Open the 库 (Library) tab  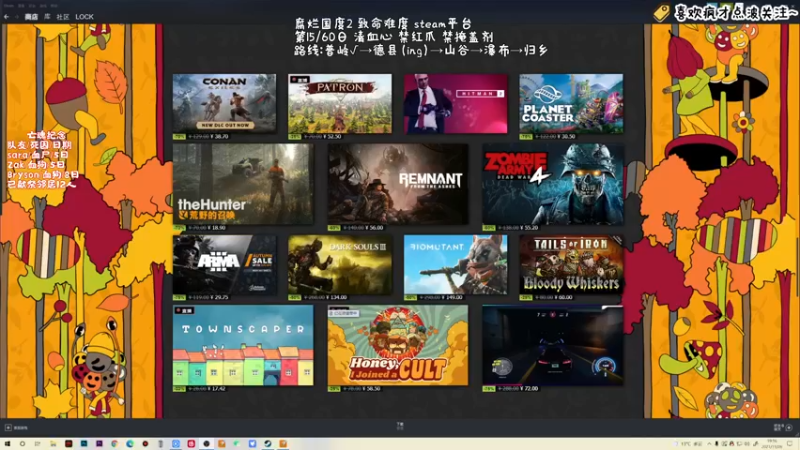[47, 17]
